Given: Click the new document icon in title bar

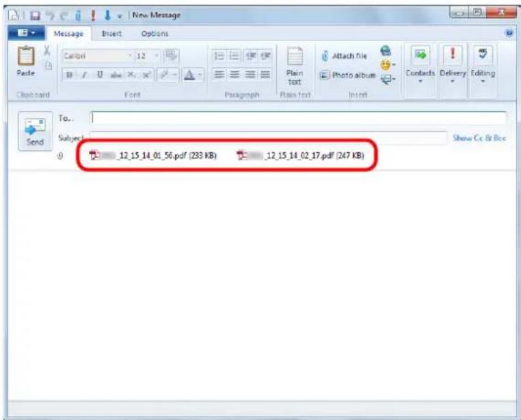Looking at the screenshot, I should (13, 15).
